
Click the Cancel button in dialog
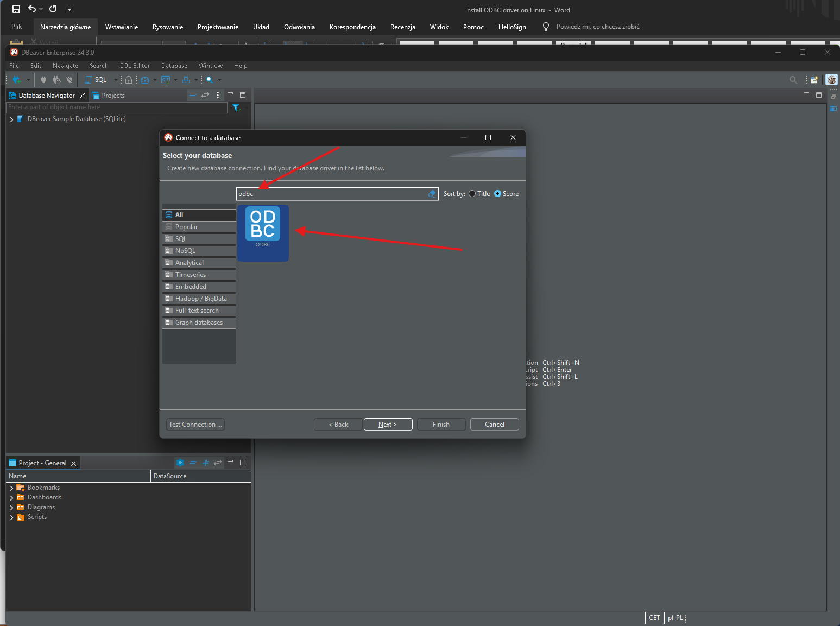[x=495, y=425]
